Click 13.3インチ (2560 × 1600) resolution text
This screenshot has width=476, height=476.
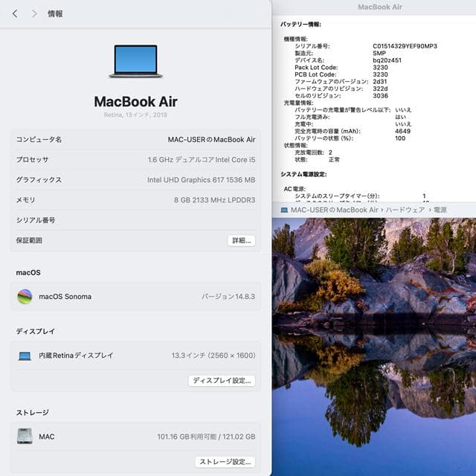click(213, 356)
